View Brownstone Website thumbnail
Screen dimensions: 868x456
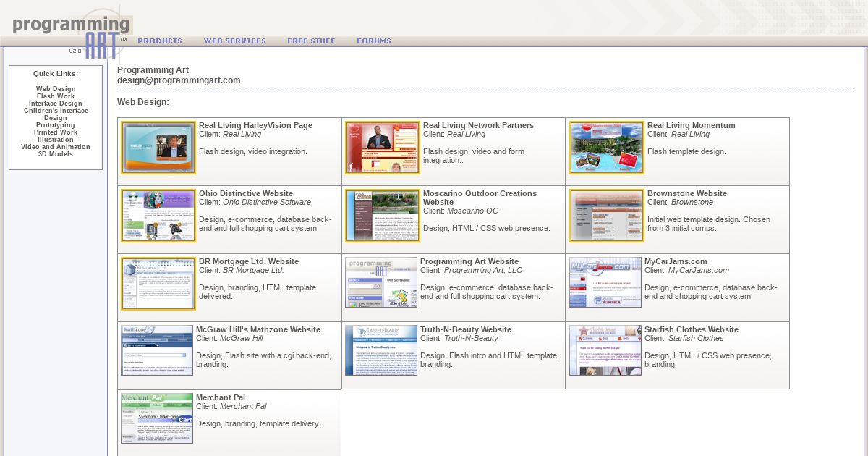[x=607, y=216]
